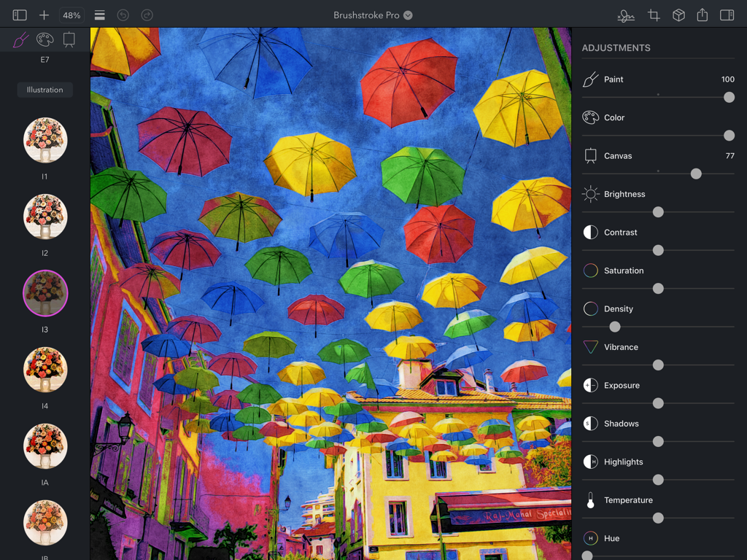
Task: Toggle the right adjustments panel view
Action: 727,15
